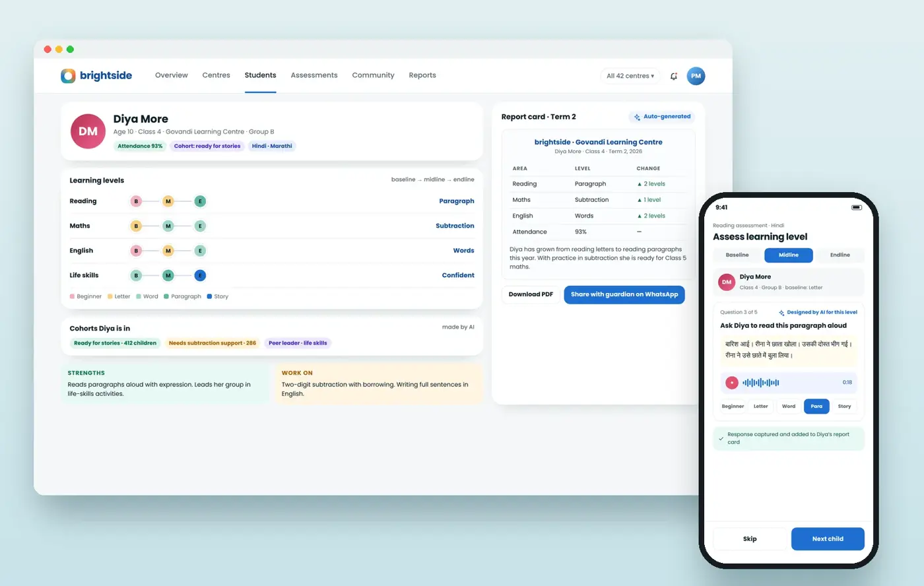Click Next child button on phone
This screenshot has width=924, height=586.
(828, 539)
